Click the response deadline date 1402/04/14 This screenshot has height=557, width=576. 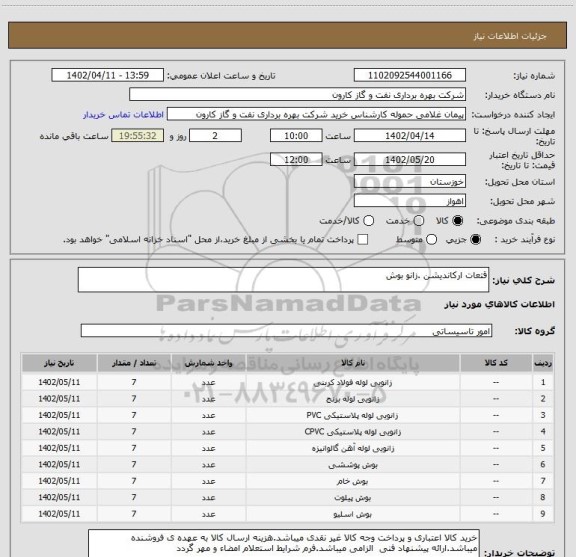pyautogui.click(x=410, y=136)
